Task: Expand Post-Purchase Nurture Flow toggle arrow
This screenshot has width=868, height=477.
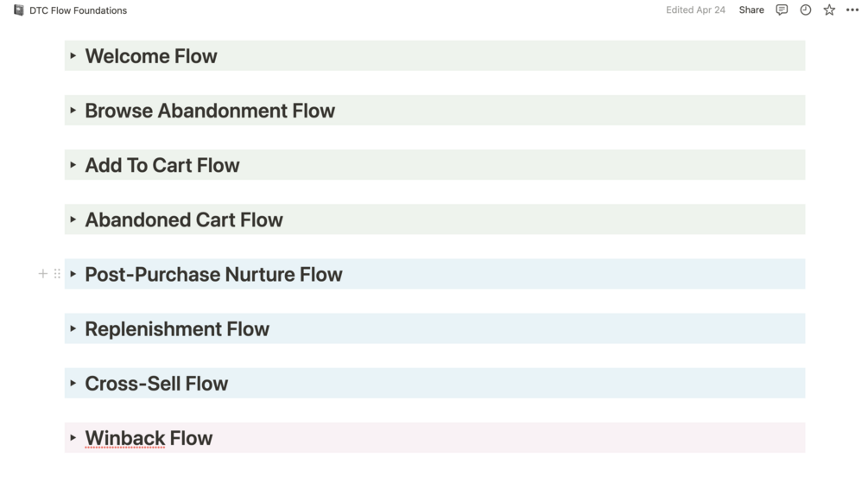Action: (x=73, y=274)
